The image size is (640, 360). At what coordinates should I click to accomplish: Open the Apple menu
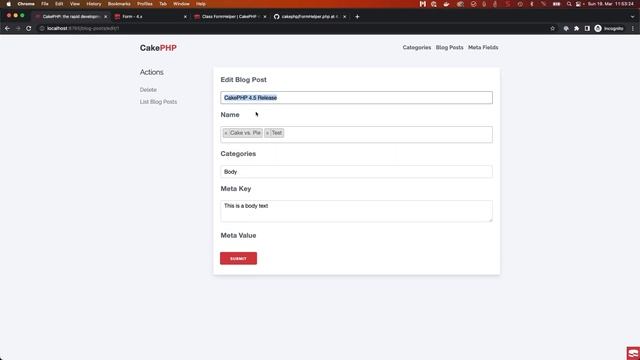[x=9, y=4]
